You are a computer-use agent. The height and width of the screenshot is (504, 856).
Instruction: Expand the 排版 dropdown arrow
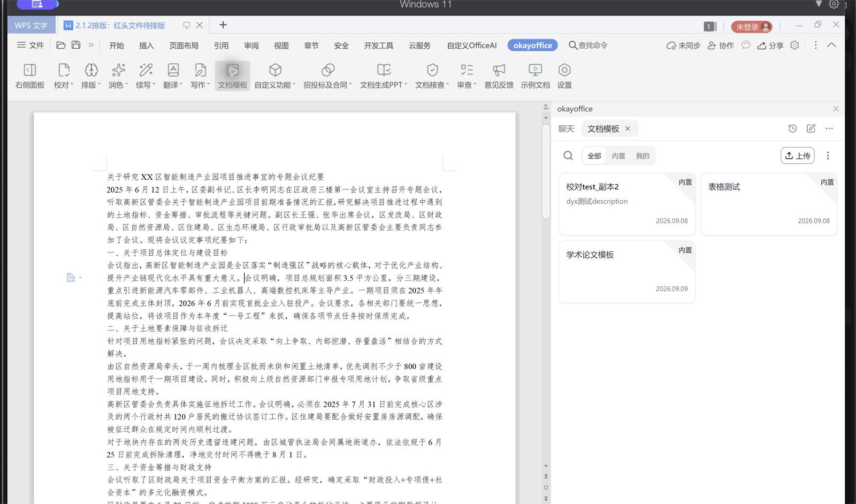99,85
